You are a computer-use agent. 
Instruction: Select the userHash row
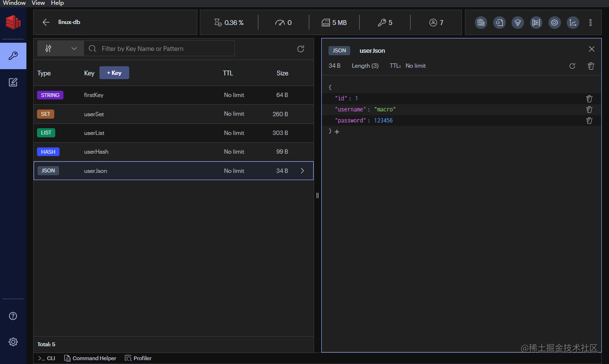tap(173, 152)
